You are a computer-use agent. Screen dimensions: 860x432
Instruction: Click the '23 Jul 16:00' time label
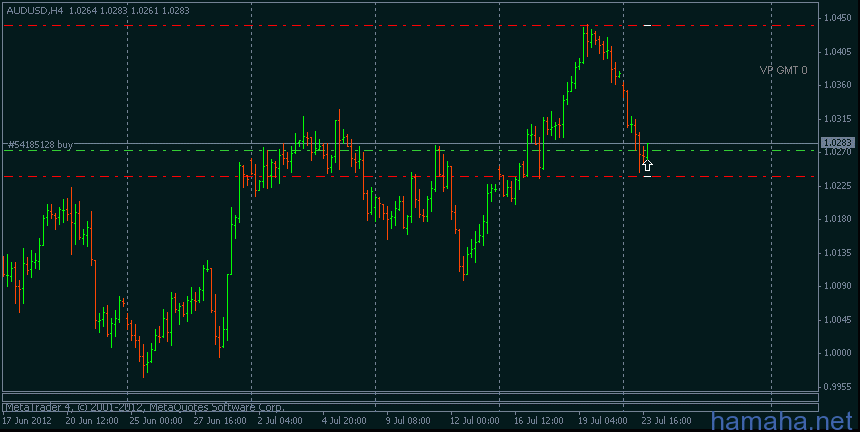click(666, 420)
